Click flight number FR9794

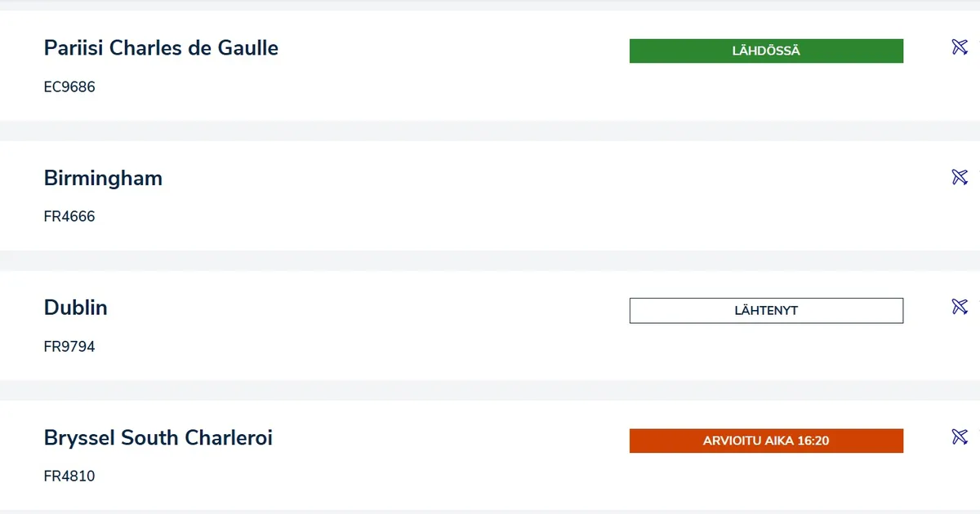[69, 347]
